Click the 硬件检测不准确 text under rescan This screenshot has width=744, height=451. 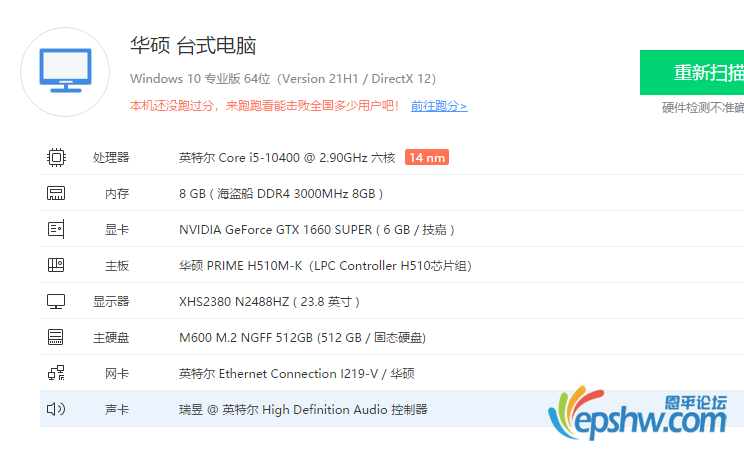703,108
